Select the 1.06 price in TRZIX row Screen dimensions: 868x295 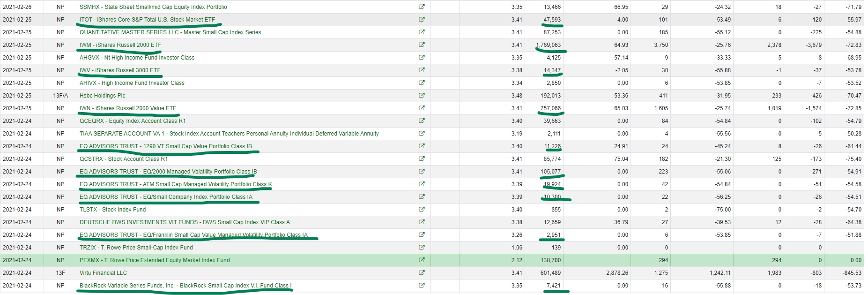[x=517, y=248]
